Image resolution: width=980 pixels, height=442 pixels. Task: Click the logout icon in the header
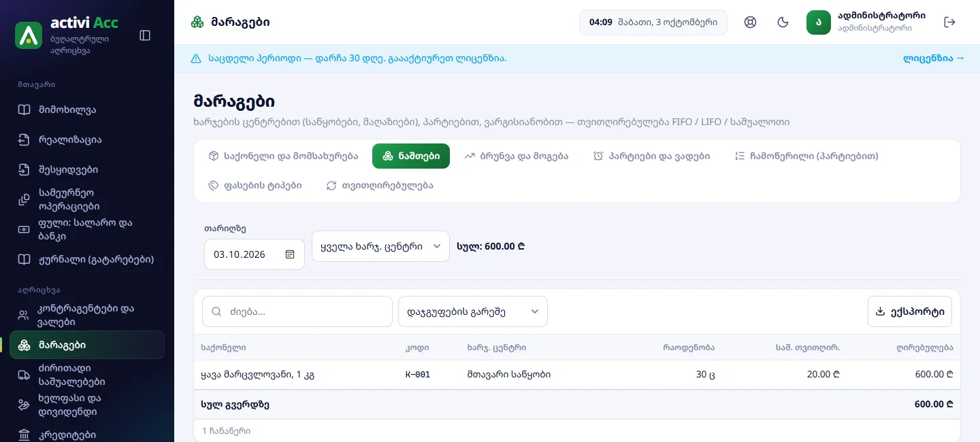[x=950, y=22]
